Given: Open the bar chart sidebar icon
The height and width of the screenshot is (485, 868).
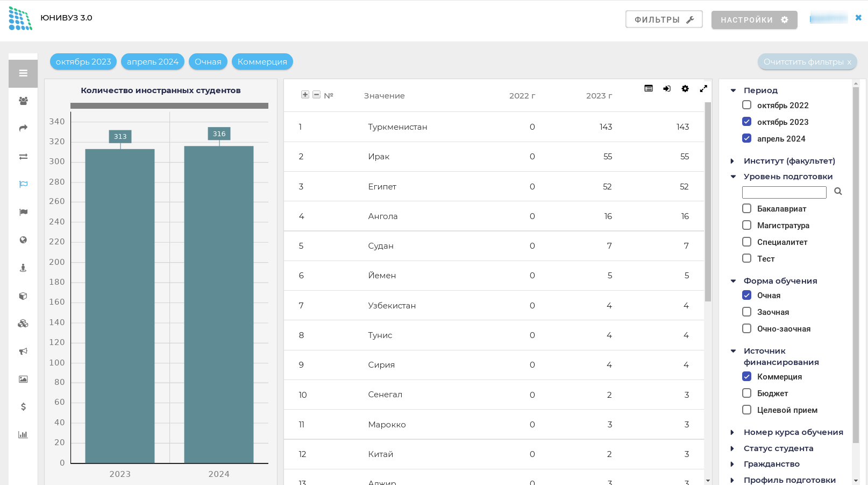Looking at the screenshot, I should click(23, 434).
